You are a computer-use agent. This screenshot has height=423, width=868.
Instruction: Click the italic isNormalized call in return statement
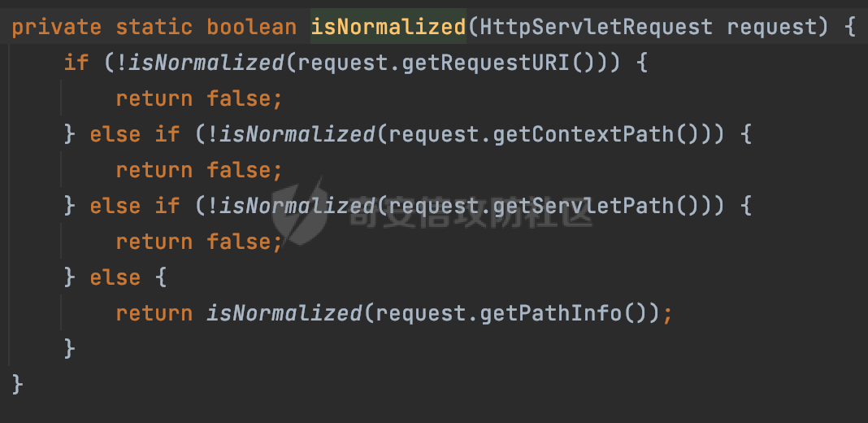[284, 314]
